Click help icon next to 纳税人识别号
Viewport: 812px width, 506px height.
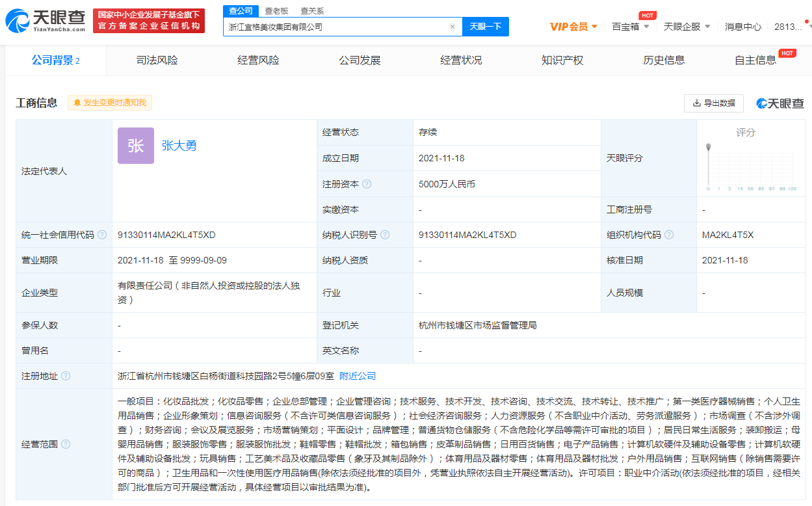[386, 235]
